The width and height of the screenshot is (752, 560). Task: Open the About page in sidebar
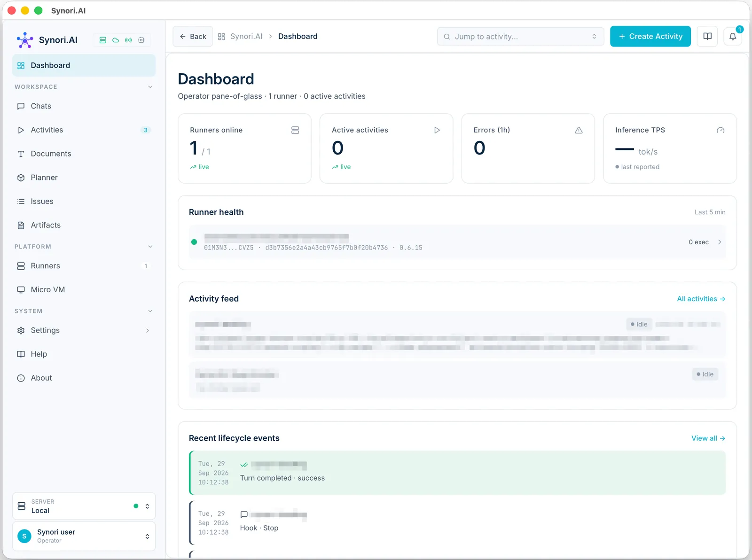pyautogui.click(x=84, y=378)
